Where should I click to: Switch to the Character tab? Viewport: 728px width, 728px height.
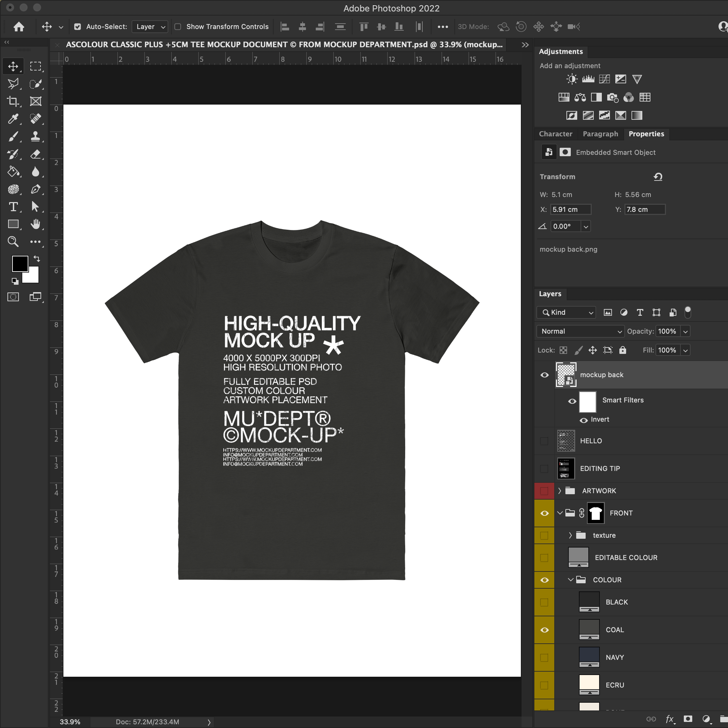click(555, 134)
